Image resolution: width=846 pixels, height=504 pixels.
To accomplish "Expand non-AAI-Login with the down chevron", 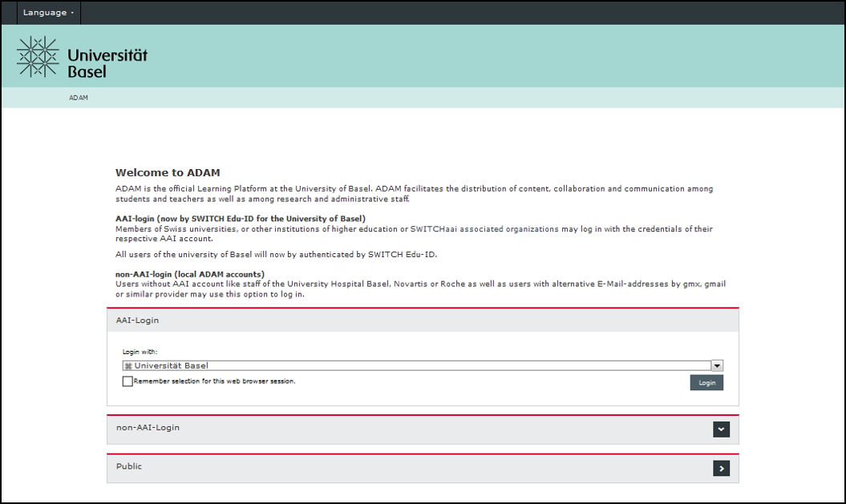I will [x=721, y=429].
